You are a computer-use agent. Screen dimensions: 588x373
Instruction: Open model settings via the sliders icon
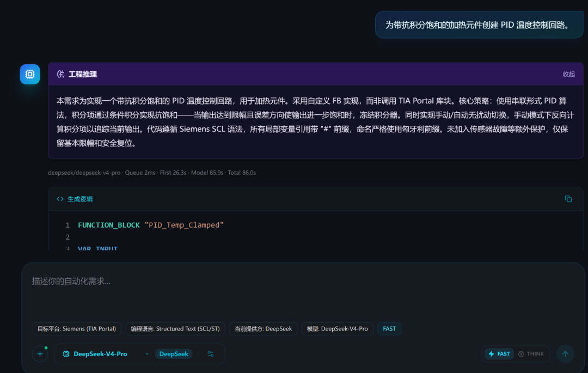click(x=210, y=354)
